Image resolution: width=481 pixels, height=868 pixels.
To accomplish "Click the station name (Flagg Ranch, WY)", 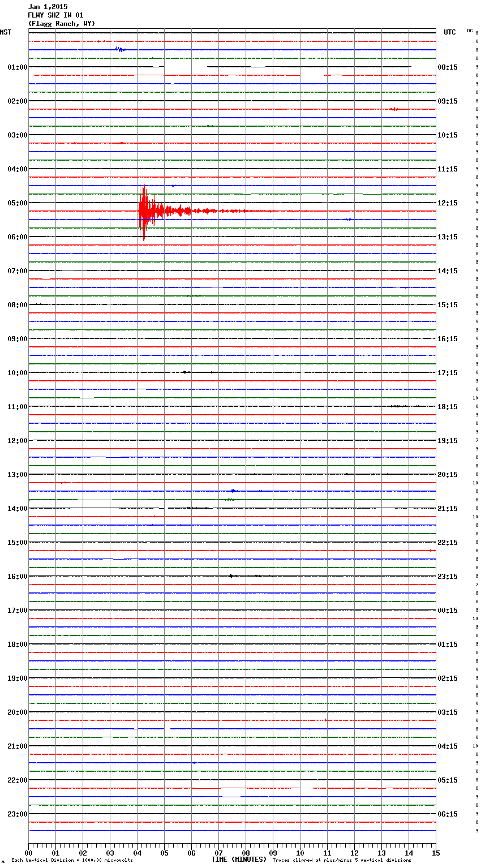I will [62, 24].
